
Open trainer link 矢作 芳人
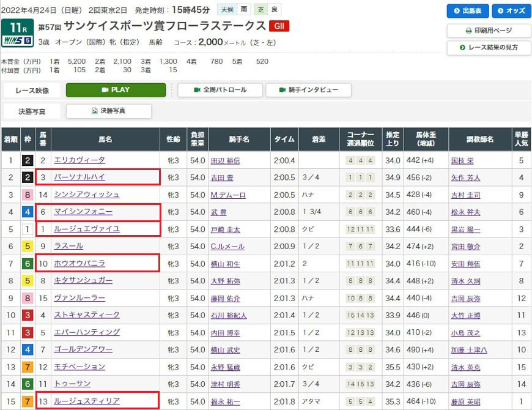click(x=465, y=177)
